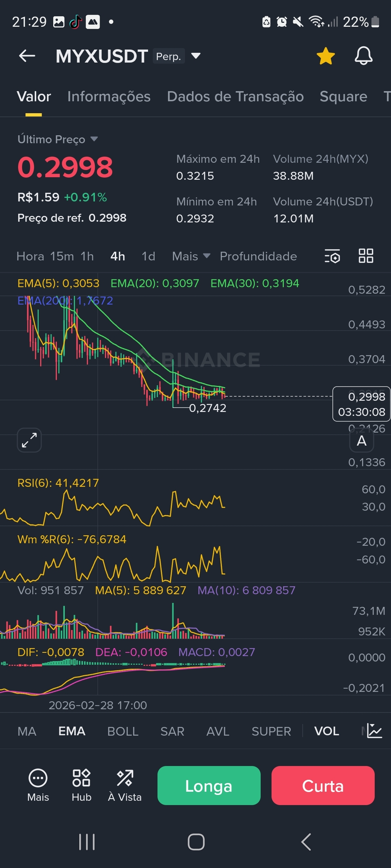
Task: Switch to Square tab
Action: (343, 97)
